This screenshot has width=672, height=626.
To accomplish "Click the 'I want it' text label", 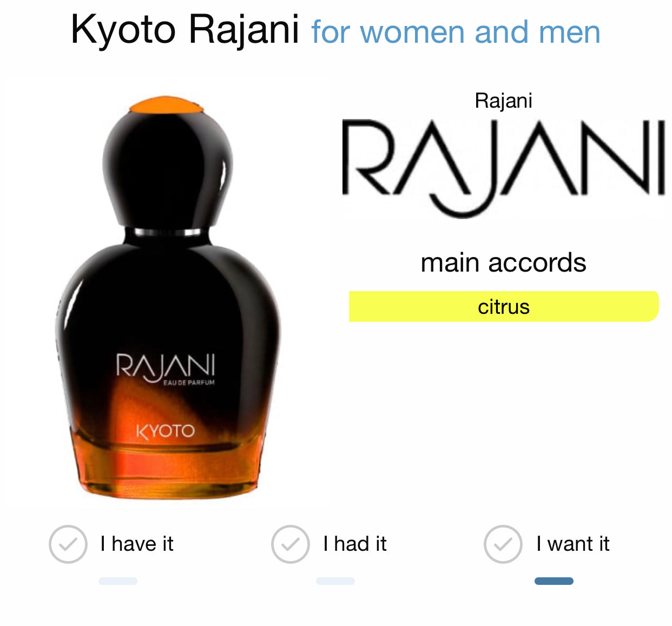I will 573,544.
